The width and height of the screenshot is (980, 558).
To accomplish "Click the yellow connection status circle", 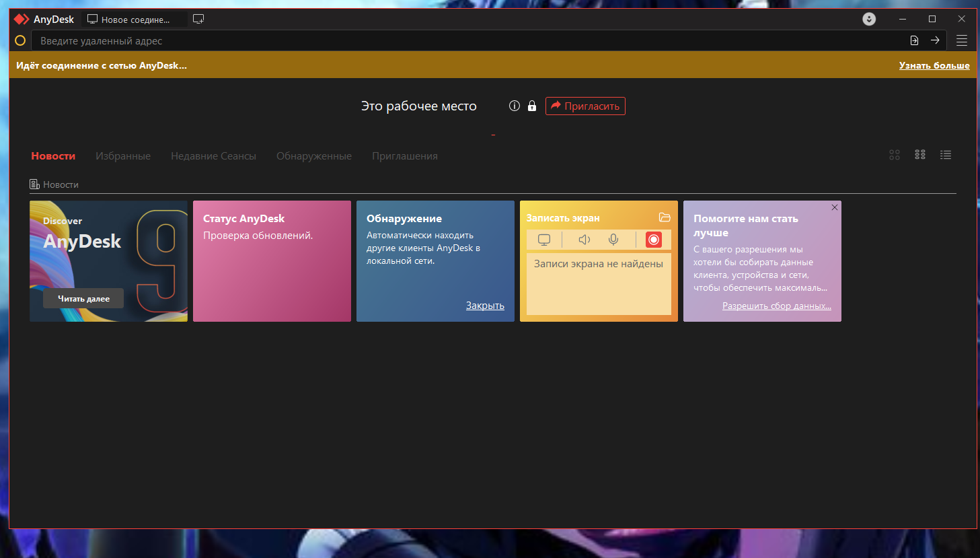I will (20, 40).
